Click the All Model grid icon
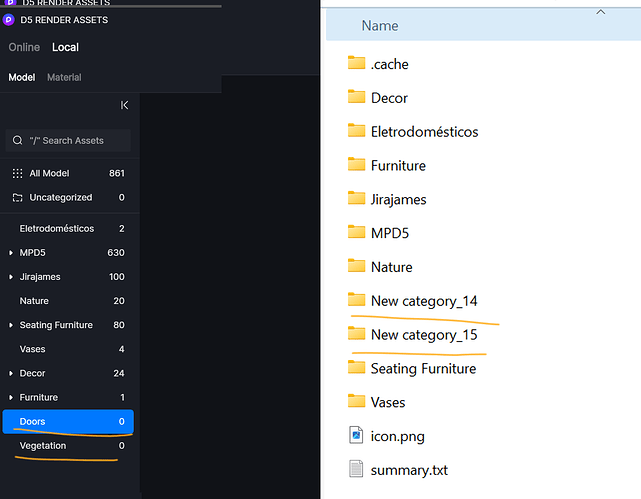This screenshot has height=499, width=641. coord(17,173)
